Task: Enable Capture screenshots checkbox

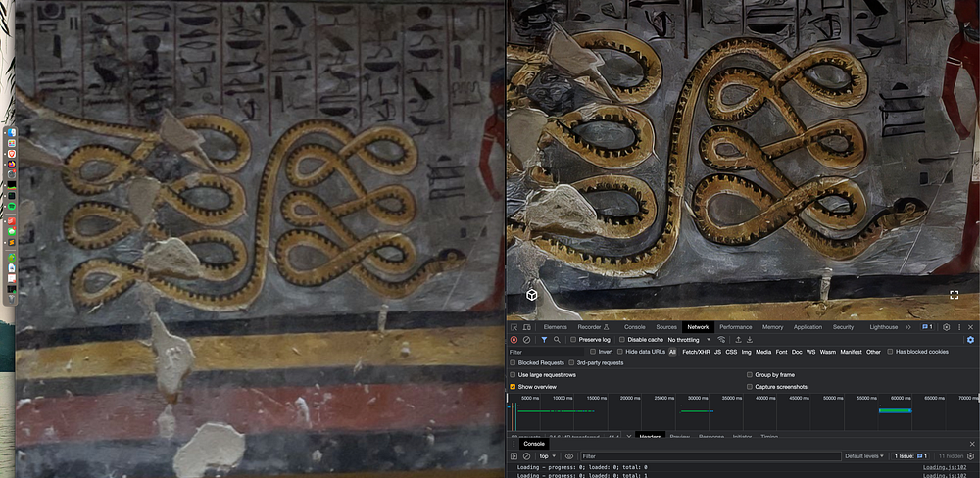Action: pyautogui.click(x=750, y=387)
